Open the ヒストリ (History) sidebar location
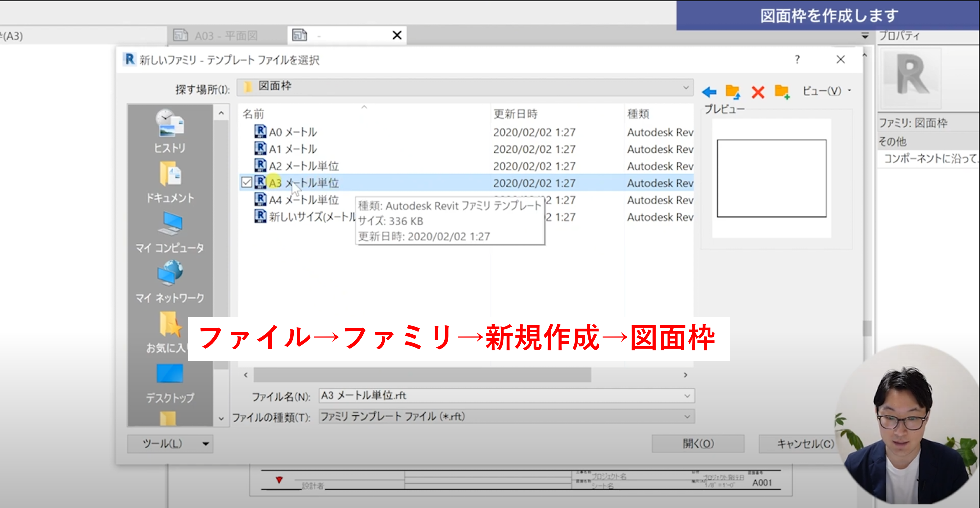The width and height of the screenshot is (980, 508). tap(170, 131)
